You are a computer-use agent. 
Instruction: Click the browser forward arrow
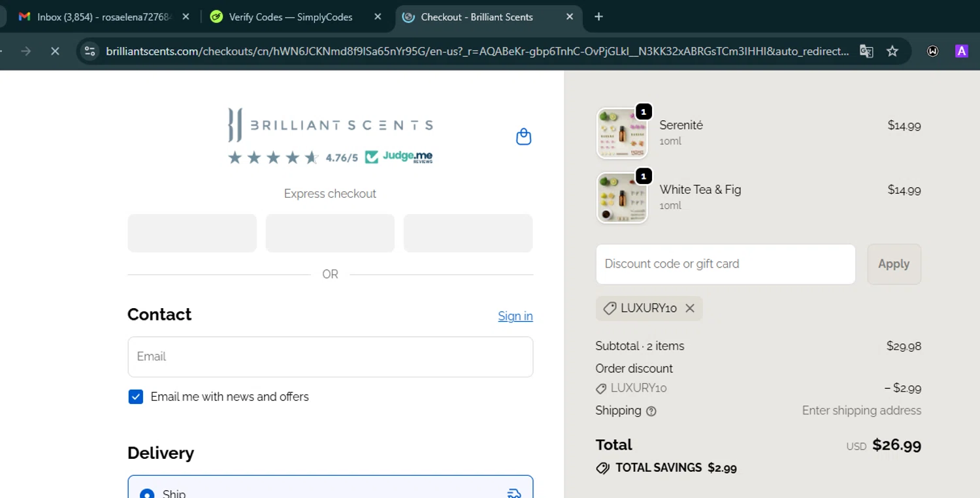coord(26,51)
